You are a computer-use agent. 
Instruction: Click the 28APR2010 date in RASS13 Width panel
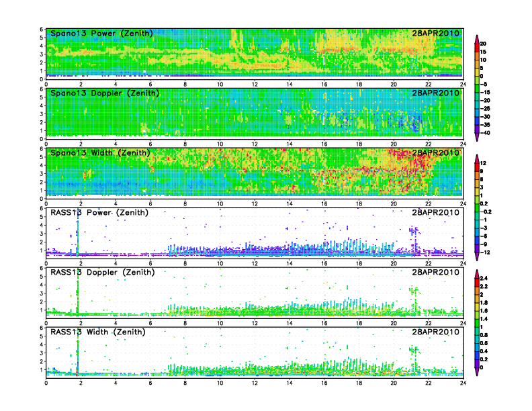coord(436,332)
